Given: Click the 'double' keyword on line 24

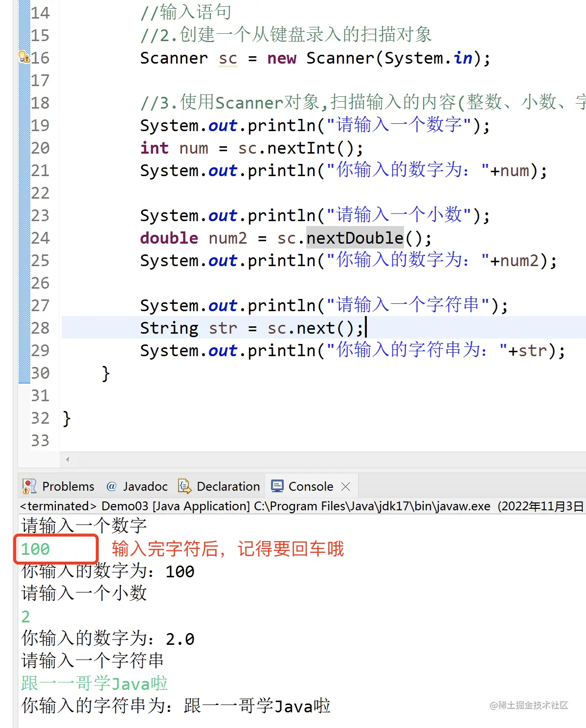Looking at the screenshot, I should [x=169, y=238].
